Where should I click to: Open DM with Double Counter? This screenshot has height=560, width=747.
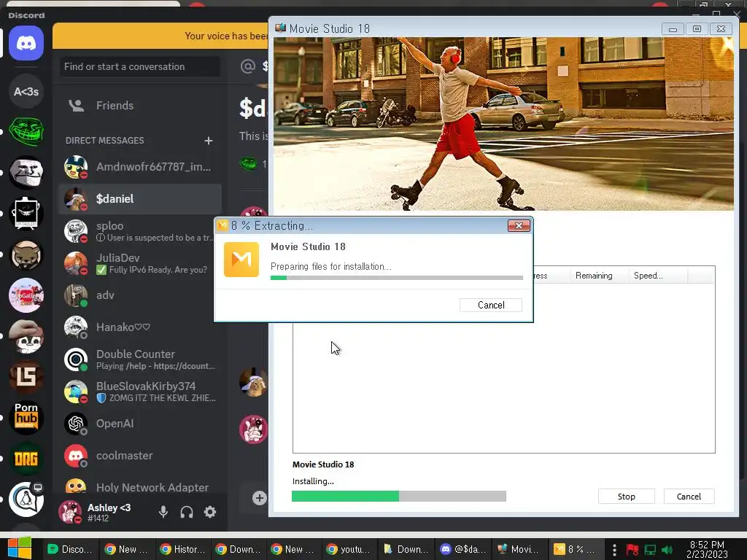pos(140,359)
